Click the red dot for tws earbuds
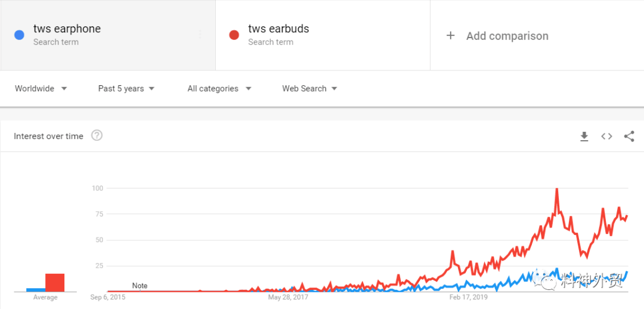This screenshot has height=309, width=644. pos(234,35)
